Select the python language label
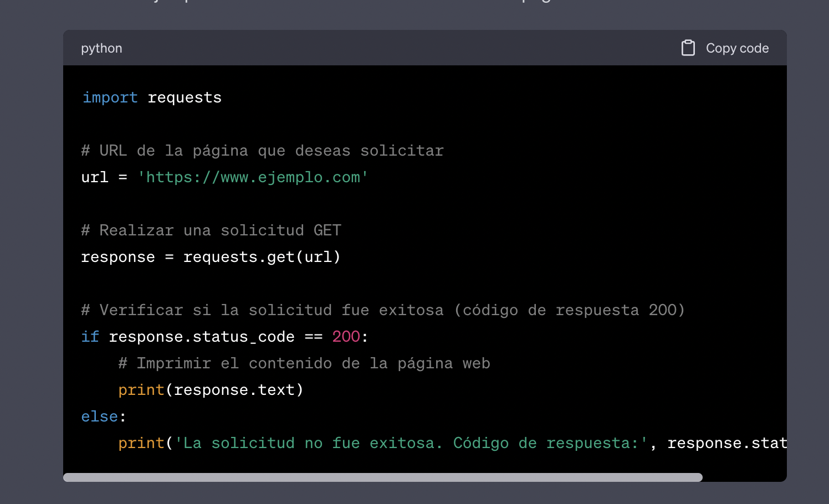The image size is (829, 504). pos(101,48)
